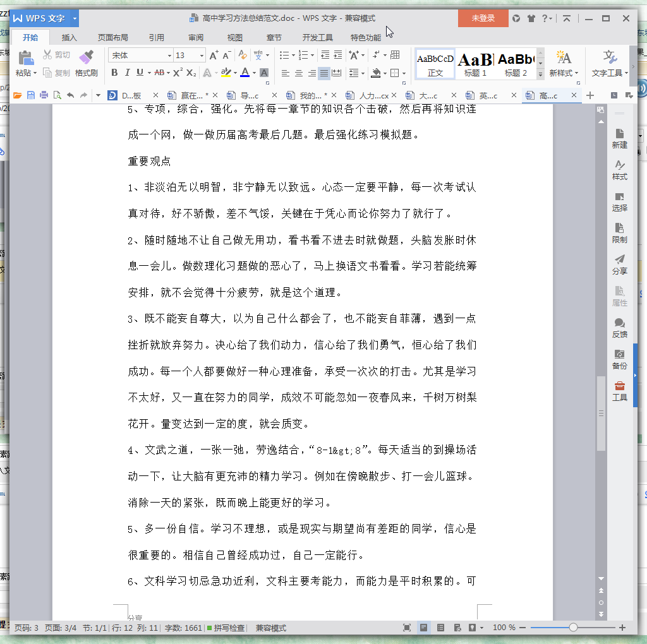Expand the paste options arrow
This screenshot has width=647, height=644.
pyautogui.click(x=35, y=73)
